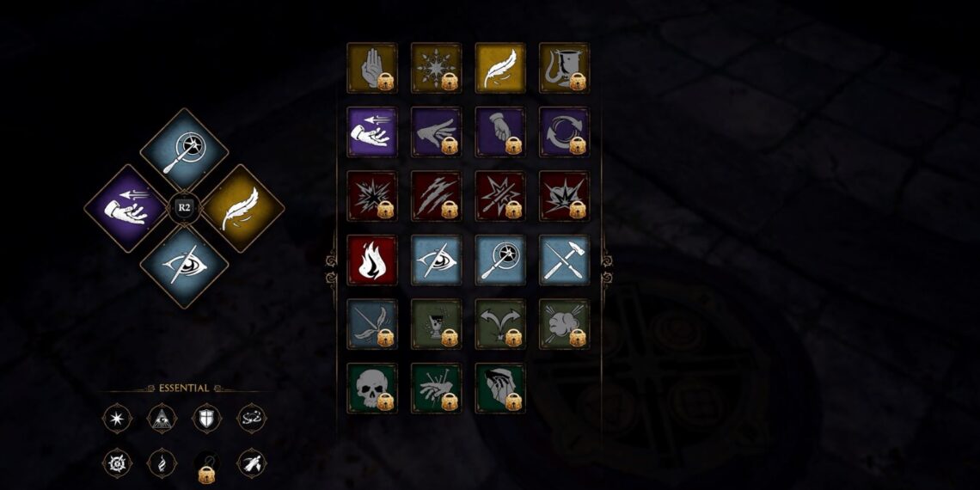Choose the Reparo hammer and wand spell
The width and height of the screenshot is (980, 490).
[565, 260]
